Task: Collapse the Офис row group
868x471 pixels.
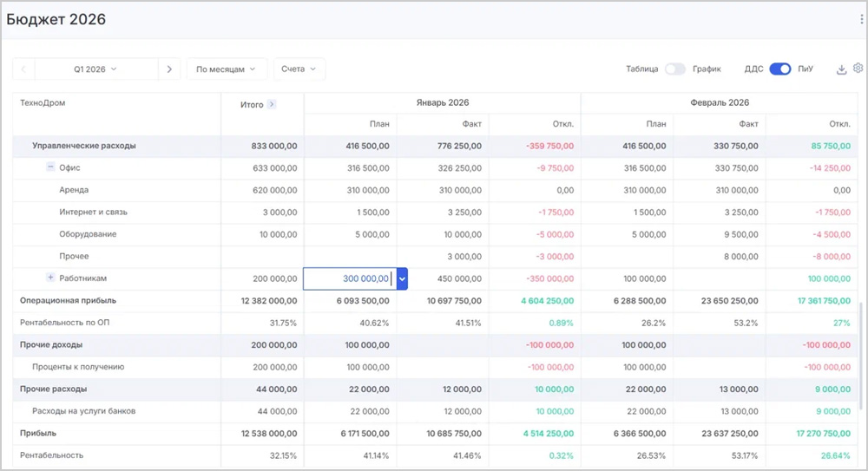Action: coord(50,167)
